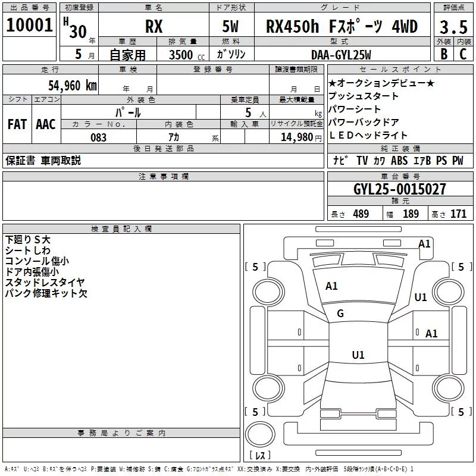Select the registration month 5 月
The image size is (476, 476).
(x=85, y=54)
